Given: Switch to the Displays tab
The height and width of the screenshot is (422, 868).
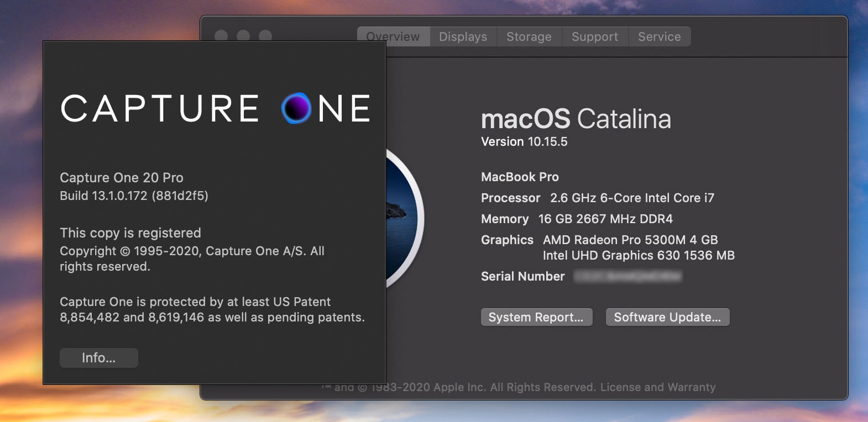Looking at the screenshot, I should pos(463,36).
